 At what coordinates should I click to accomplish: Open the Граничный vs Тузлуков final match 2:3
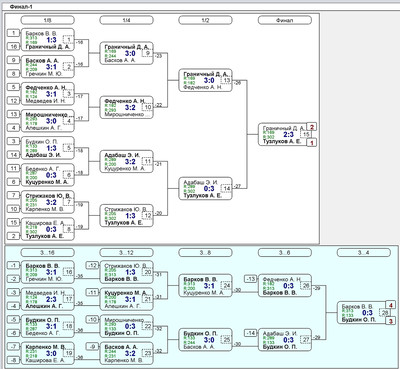(x=282, y=134)
